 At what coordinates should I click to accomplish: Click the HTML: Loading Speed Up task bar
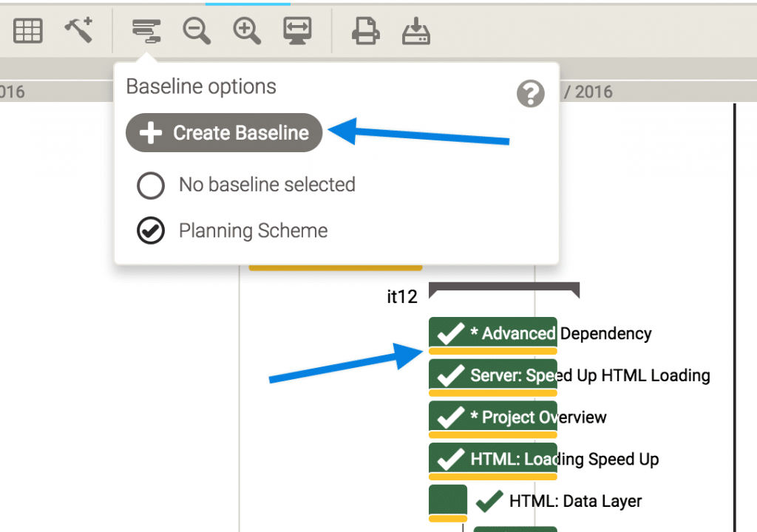point(492,460)
